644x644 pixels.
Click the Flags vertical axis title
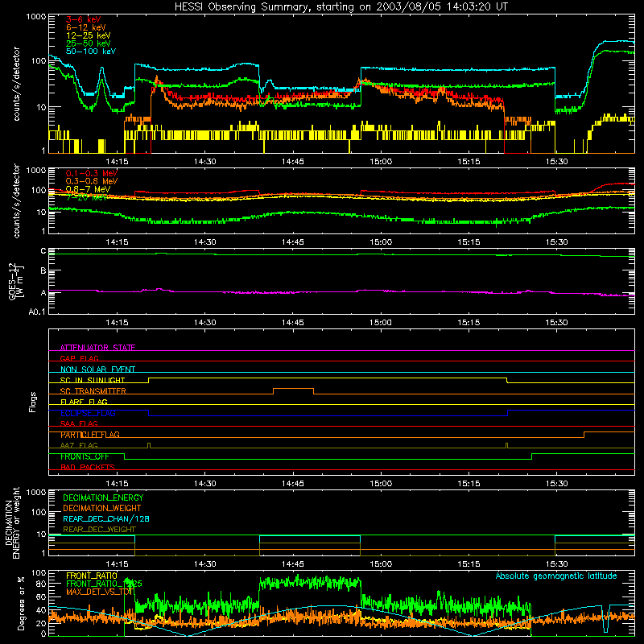tap(32, 402)
